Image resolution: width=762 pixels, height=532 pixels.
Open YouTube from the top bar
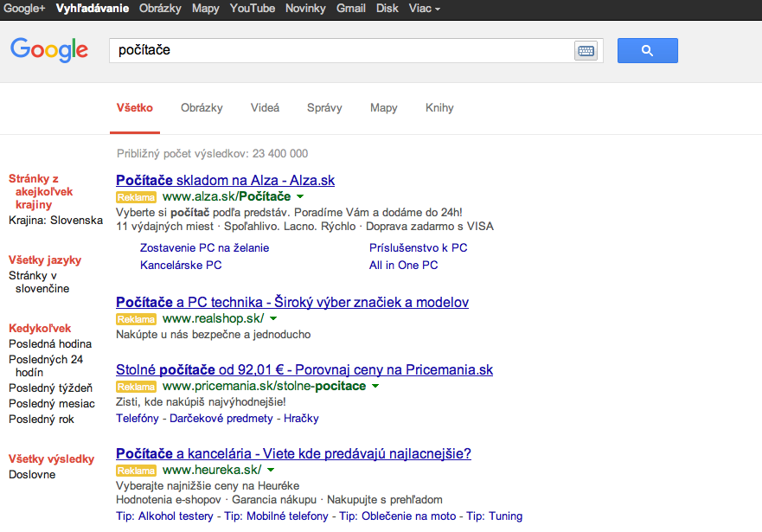pos(253,9)
